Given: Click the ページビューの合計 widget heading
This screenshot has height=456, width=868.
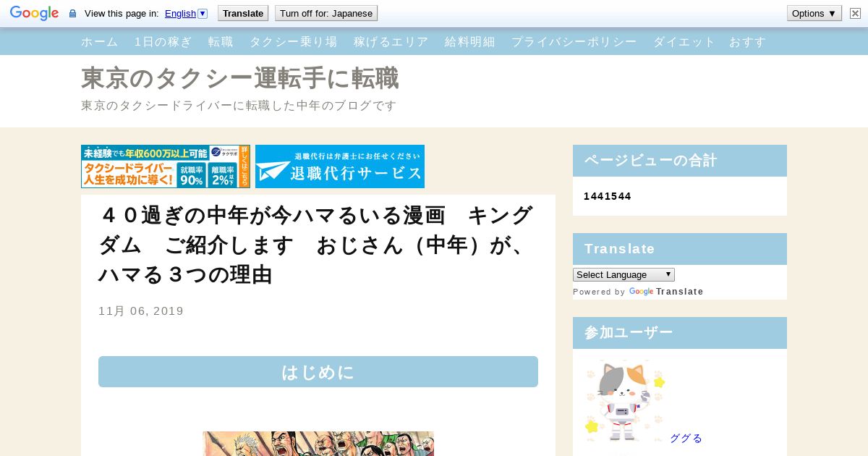Looking at the screenshot, I should [x=680, y=161].
